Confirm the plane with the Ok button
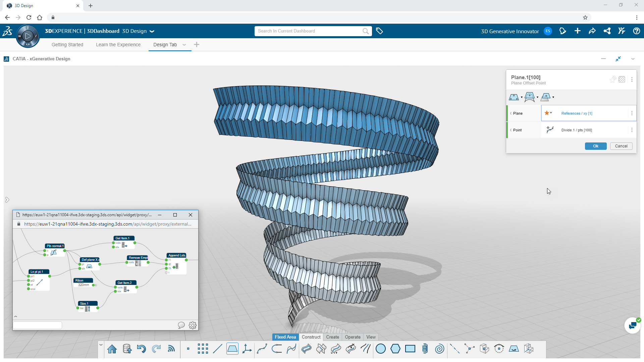This screenshot has height=362, width=644. (596, 146)
